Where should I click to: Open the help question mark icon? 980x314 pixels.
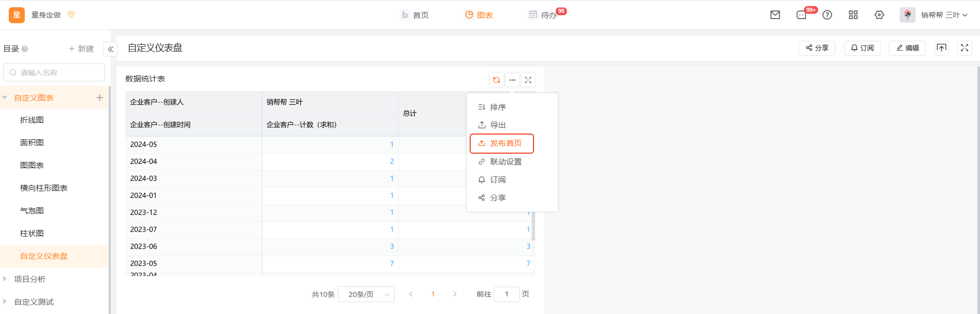point(827,15)
